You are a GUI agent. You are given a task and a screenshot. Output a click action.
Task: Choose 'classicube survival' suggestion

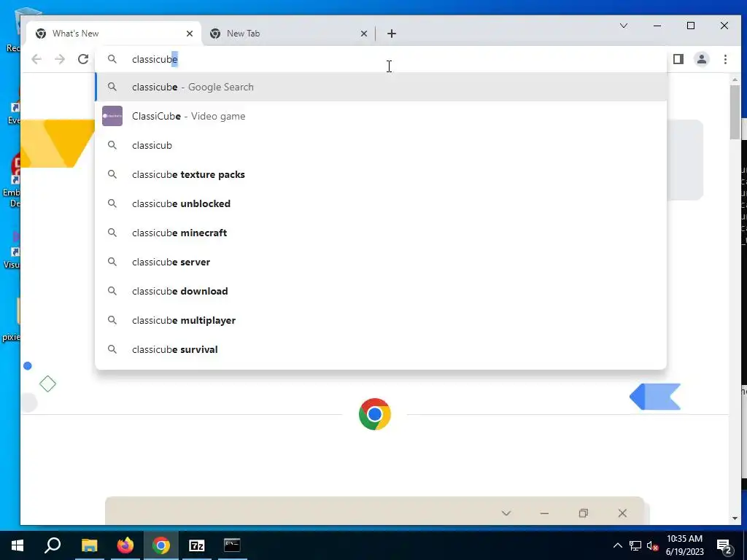pyautogui.click(x=381, y=349)
